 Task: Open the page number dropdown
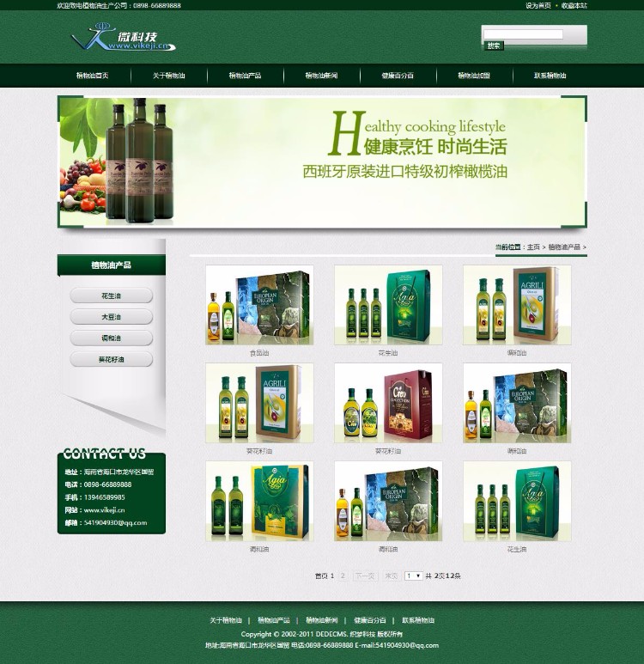pos(413,576)
